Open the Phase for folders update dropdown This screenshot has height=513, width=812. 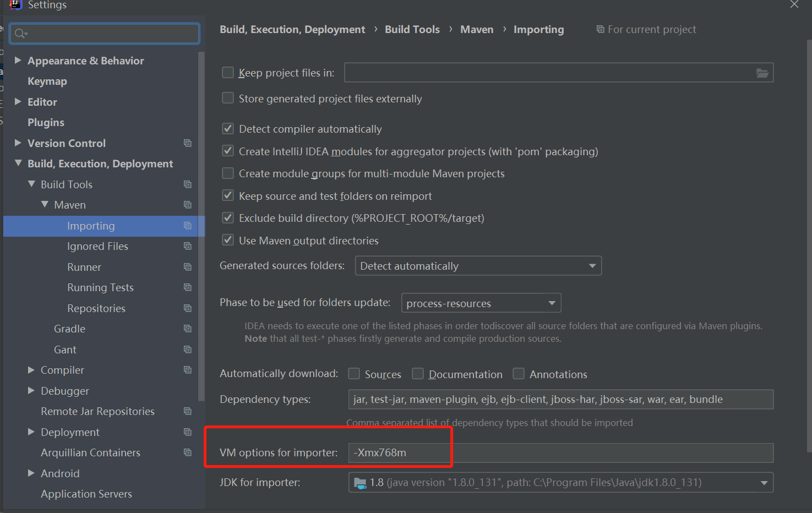click(481, 303)
